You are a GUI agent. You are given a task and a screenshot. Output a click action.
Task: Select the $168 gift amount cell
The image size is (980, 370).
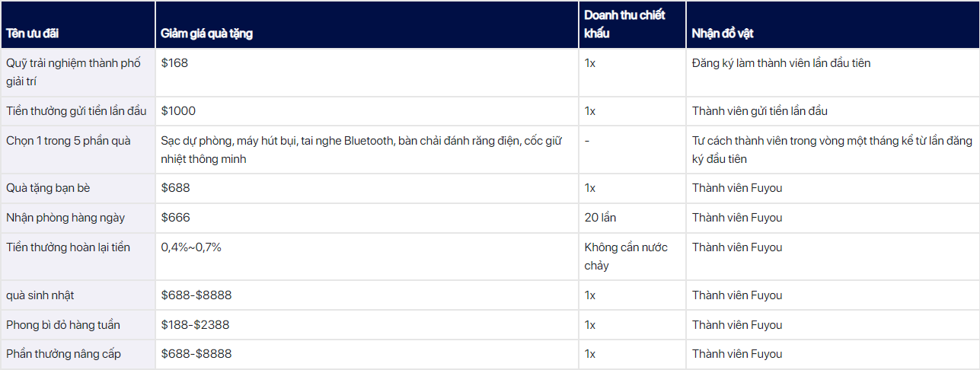coord(174,63)
